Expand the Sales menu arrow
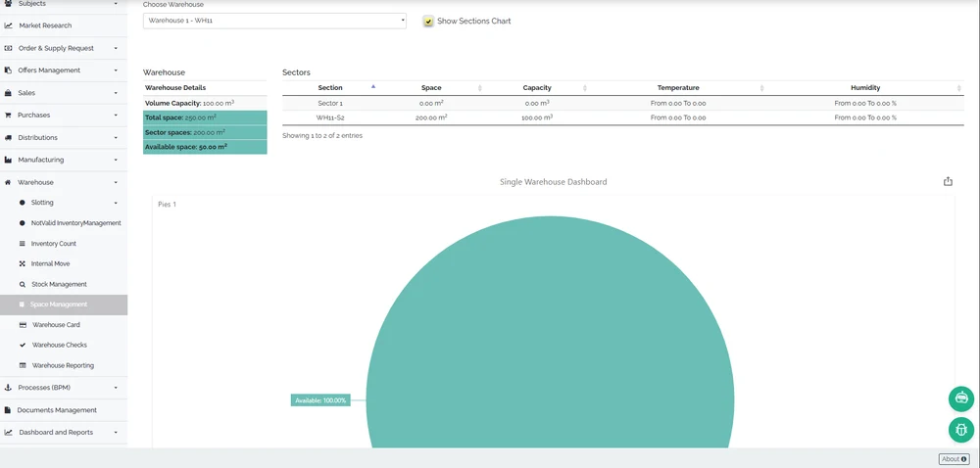980x468 pixels. [x=116, y=93]
